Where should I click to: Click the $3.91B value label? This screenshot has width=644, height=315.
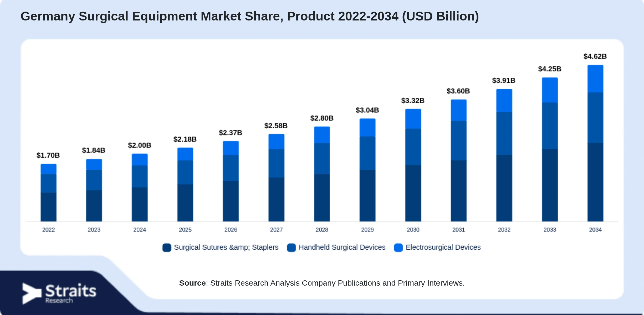504,81
